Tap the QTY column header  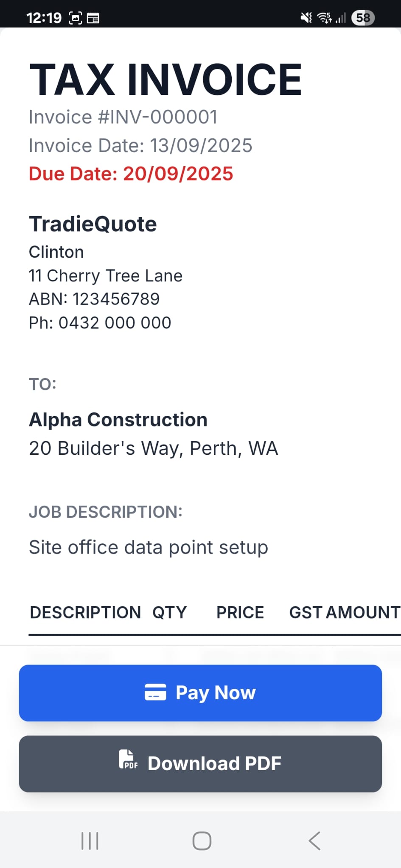[x=168, y=612]
